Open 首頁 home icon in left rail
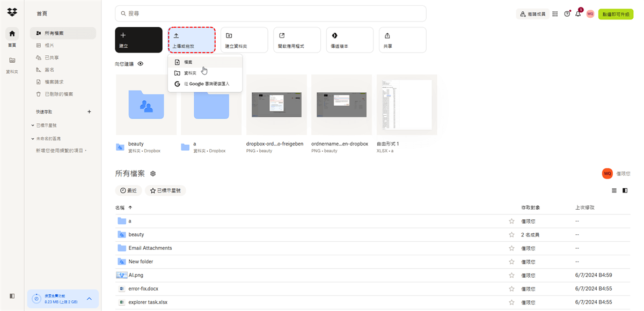 pos(12,33)
